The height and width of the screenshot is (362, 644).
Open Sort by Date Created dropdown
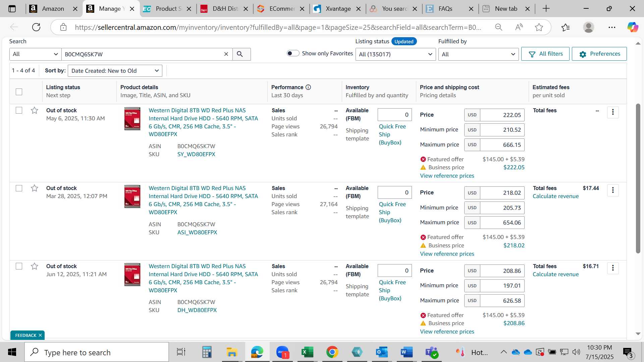point(115,71)
